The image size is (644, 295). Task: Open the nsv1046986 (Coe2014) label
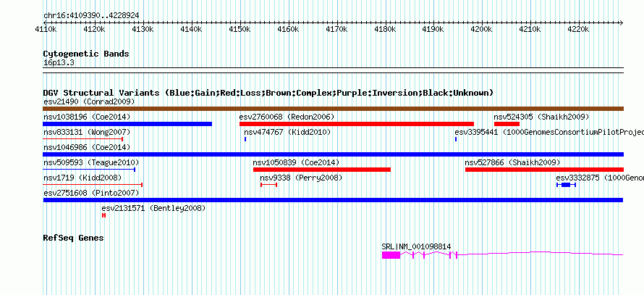point(87,147)
